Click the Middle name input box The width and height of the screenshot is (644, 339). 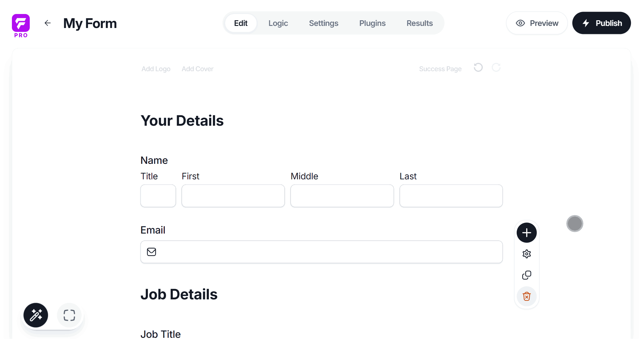(x=342, y=196)
